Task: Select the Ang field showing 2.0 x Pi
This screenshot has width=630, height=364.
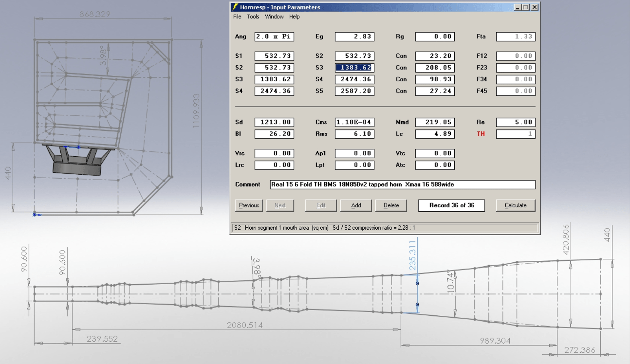Action: (x=274, y=36)
